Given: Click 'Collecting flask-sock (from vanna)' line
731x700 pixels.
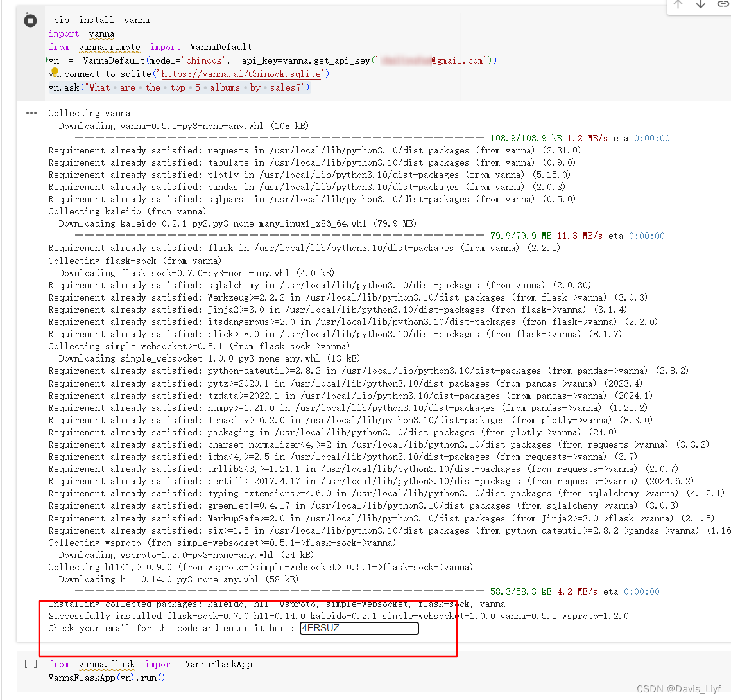Looking at the screenshot, I should pyautogui.click(x=135, y=261).
